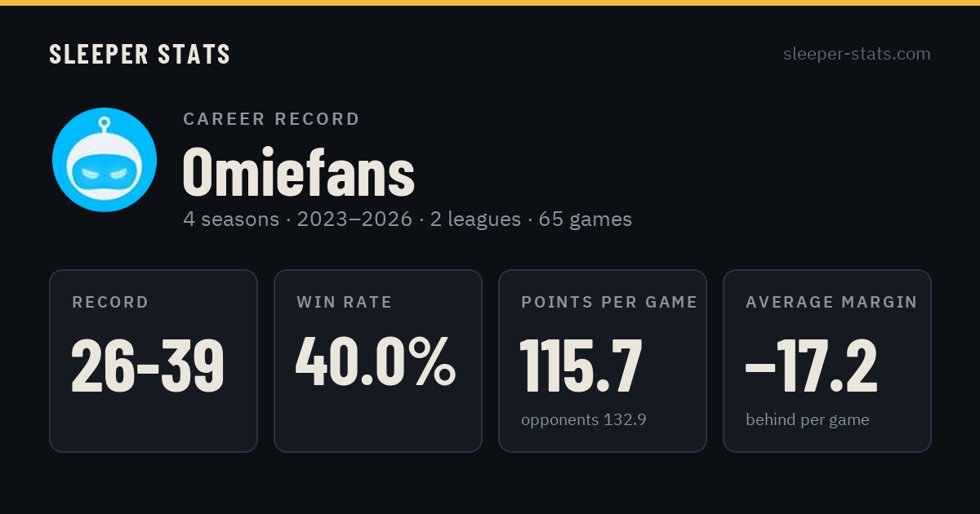
Task: Select the WIN RATE stat card
Action: click(378, 361)
